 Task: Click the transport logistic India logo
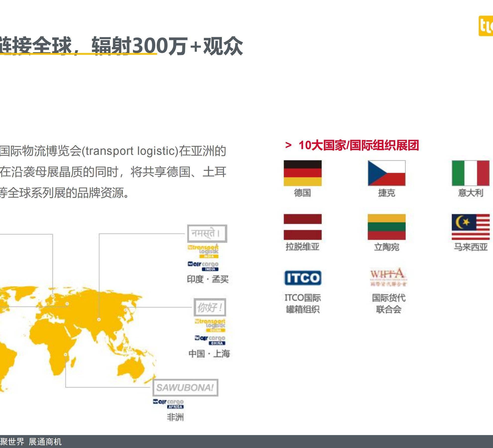pos(203,251)
